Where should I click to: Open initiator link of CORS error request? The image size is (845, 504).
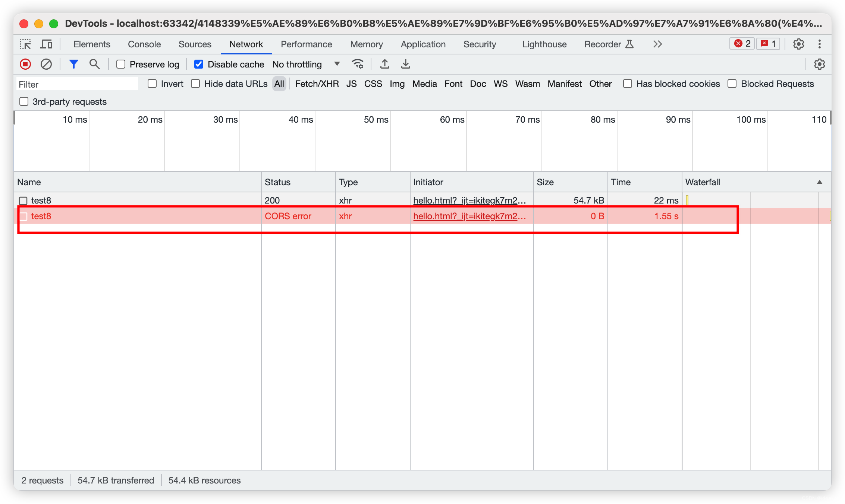click(x=469, y=216)
